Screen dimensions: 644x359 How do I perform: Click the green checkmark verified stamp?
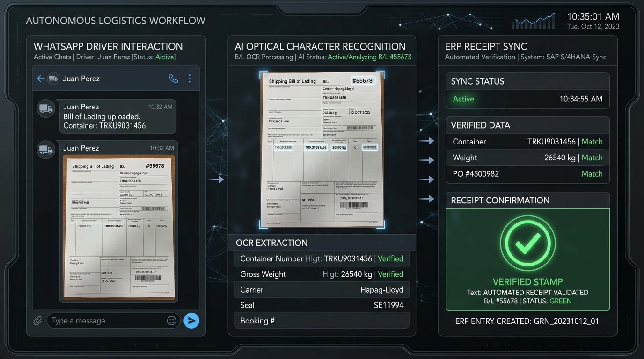[x=527, y=243]
